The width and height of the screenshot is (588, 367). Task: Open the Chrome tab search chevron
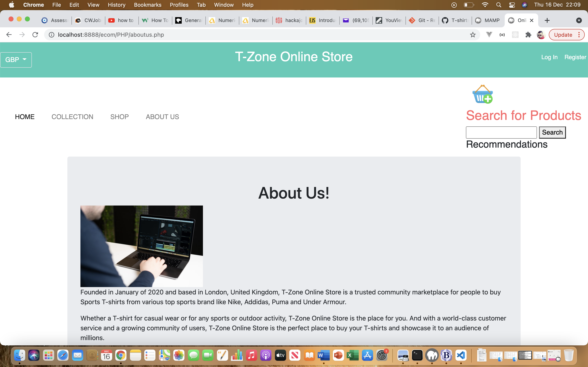[579, 20]
